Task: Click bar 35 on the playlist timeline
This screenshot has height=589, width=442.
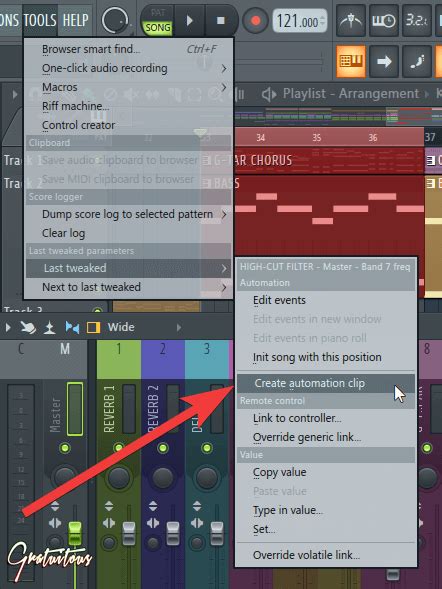Action: [x=317, y=137]
